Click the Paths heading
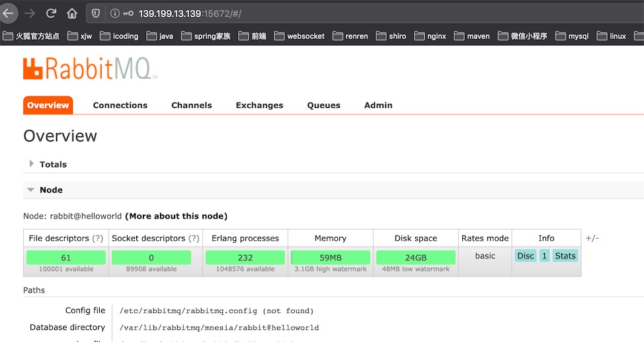644x342 pixels. 34,290
